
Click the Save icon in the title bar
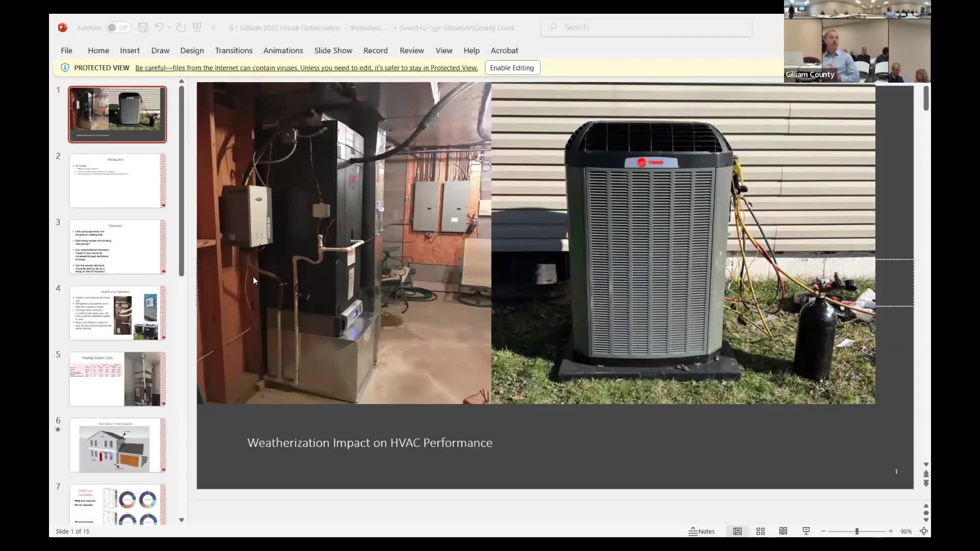pos(143,28)
